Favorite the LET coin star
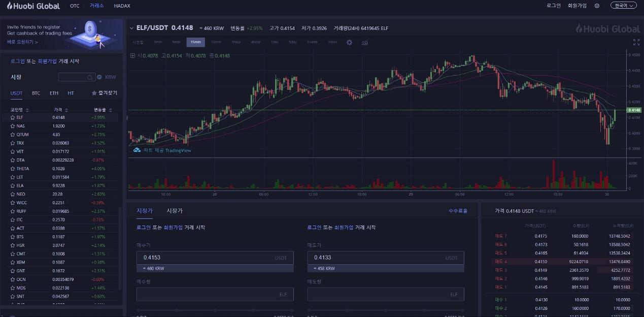This screenshot has height=317, width=644. click(13, 177)
